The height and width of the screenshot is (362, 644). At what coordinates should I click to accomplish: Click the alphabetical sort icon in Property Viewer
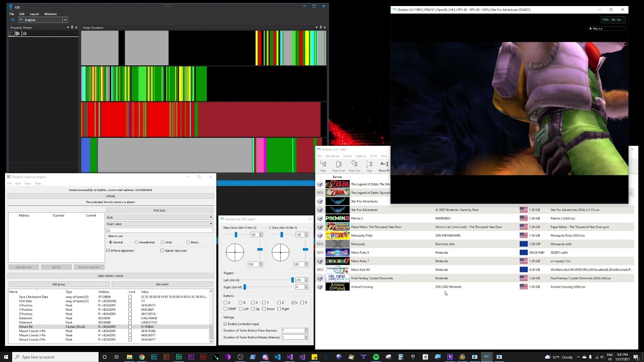[17, 34]
